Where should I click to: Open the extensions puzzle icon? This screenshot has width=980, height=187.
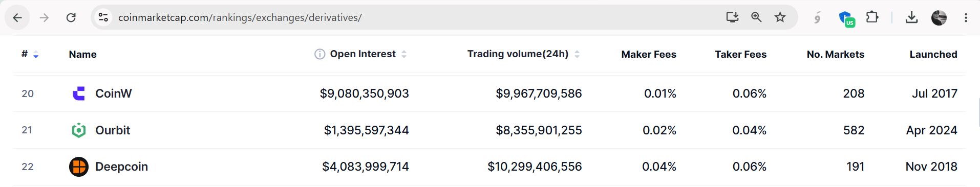(x=872, y=18)
